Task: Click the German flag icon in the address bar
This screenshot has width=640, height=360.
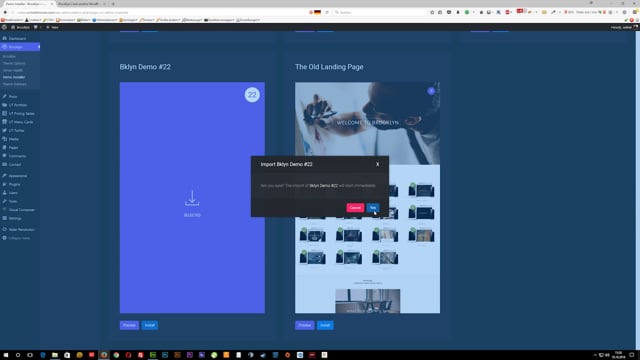Action: pyautogui.click(x=317, y=12)
